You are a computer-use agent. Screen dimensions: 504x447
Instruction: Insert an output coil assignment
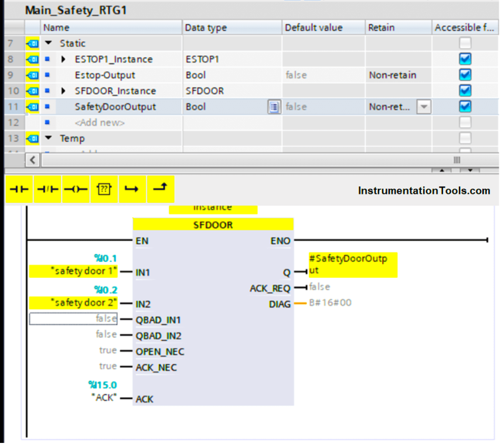[76, 190]
